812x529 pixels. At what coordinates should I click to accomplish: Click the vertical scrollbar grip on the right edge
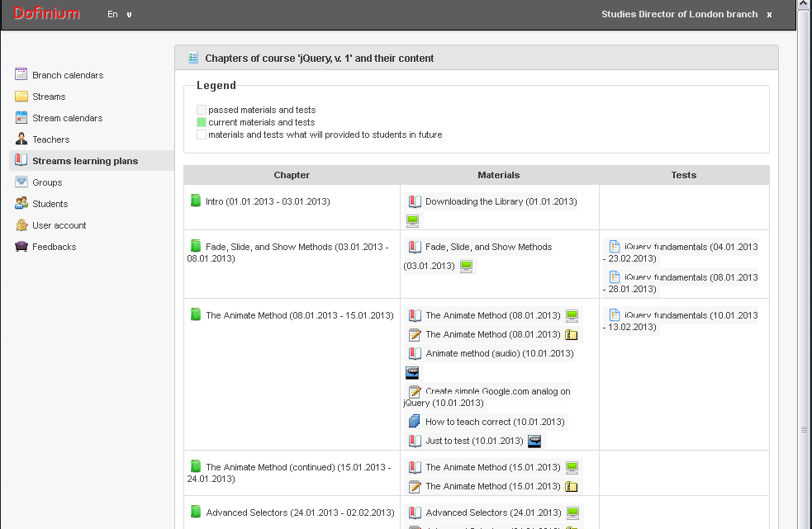[x=804, y=430]
